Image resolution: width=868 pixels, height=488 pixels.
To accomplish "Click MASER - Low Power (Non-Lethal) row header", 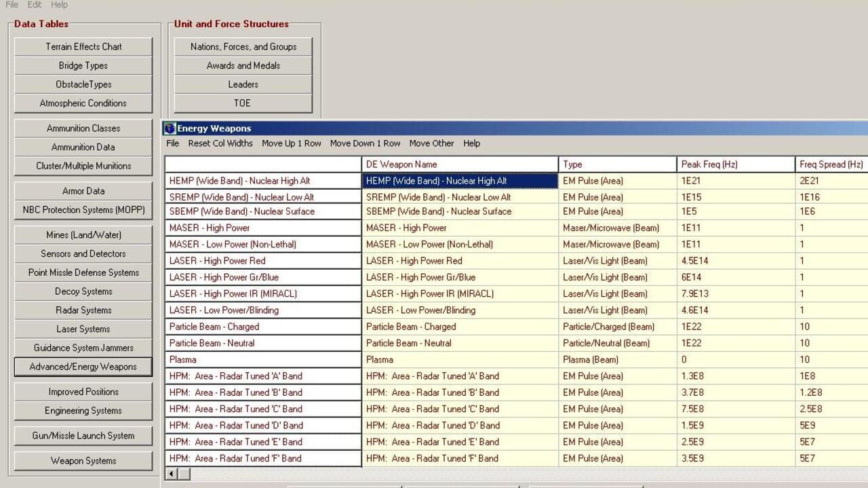I will [263, 244].
